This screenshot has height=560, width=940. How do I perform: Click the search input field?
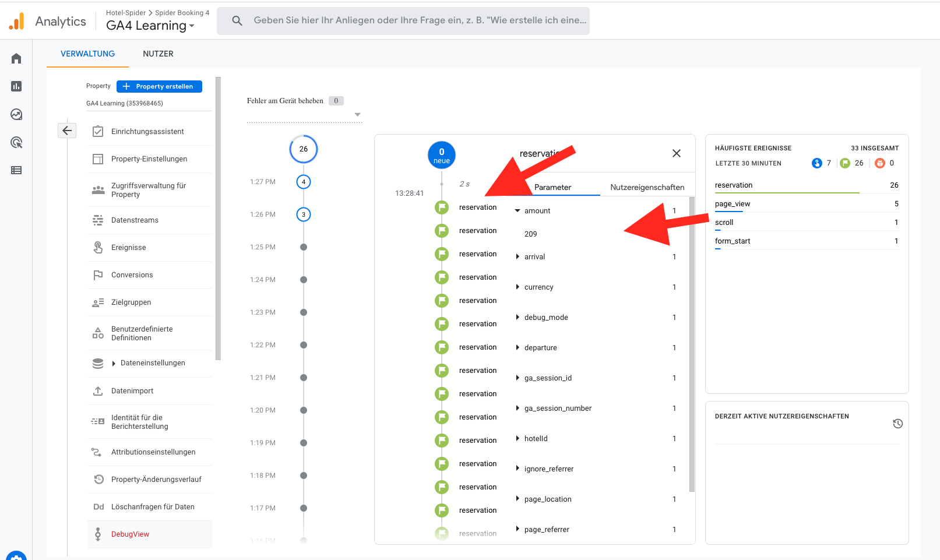(x=420, y=20)
